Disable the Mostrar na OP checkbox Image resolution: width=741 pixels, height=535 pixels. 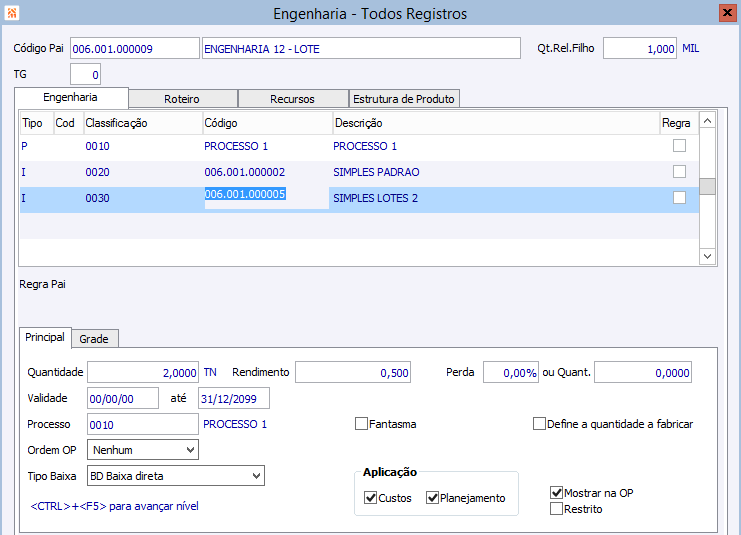557,493
